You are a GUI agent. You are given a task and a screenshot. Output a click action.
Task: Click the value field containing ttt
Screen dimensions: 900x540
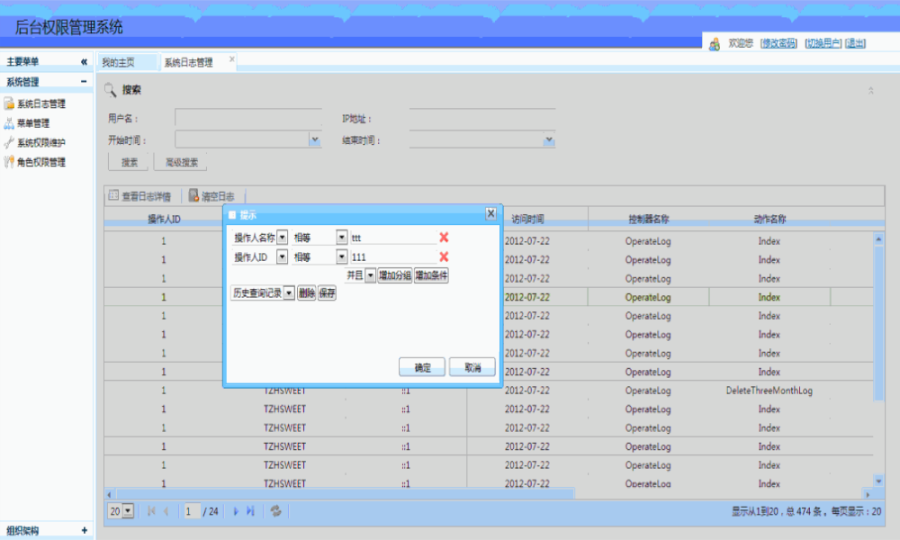pyautogui.click(x=393, y=238)
